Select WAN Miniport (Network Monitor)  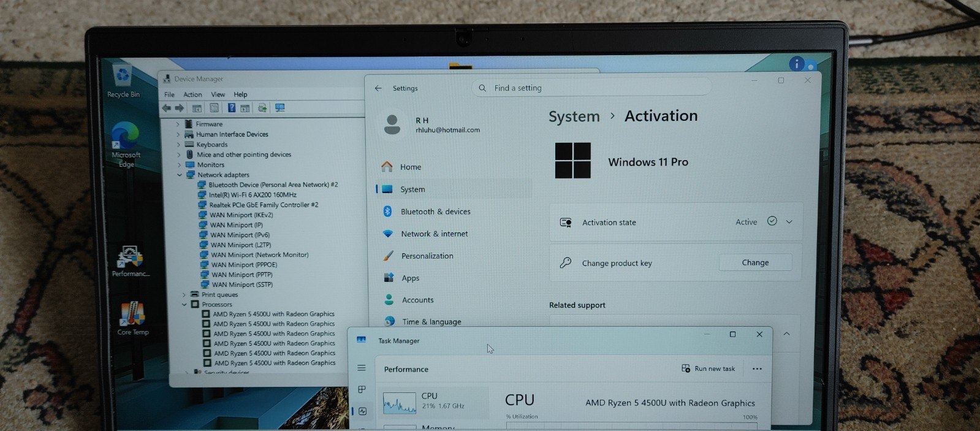pyautogui.click(x=254, y=255)
